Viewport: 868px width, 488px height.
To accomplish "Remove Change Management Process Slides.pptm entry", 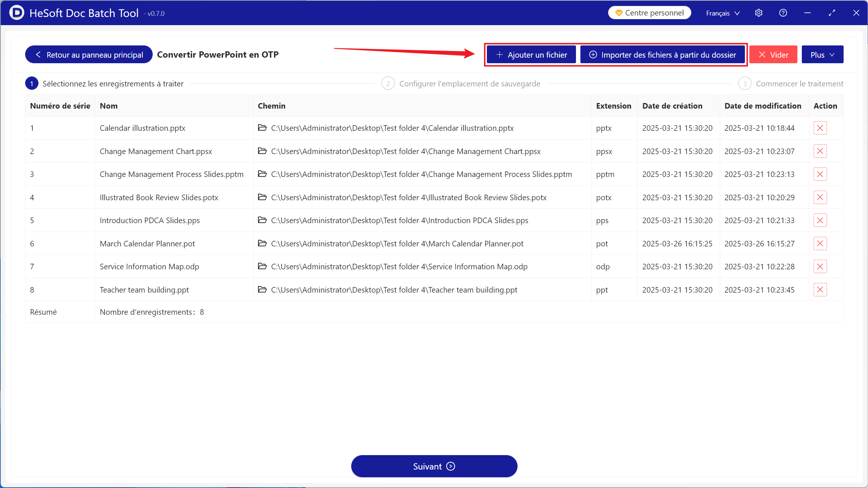I will point(820,174).
